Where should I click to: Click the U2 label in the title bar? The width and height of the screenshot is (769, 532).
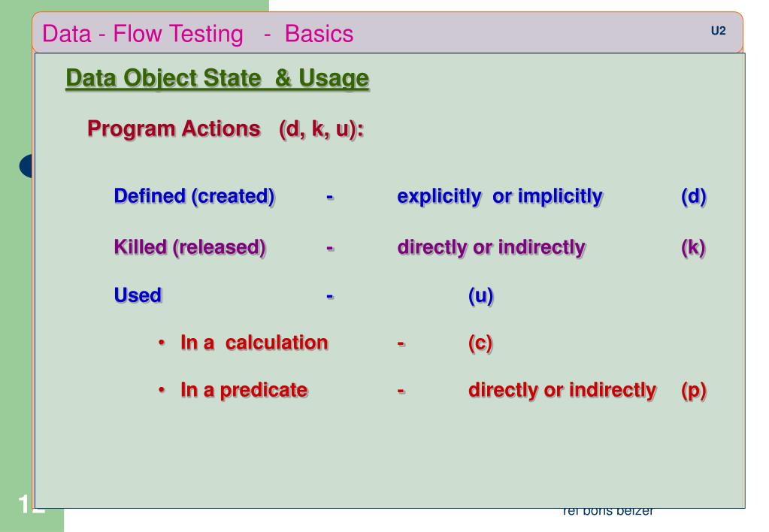click(x=718, y=30)
